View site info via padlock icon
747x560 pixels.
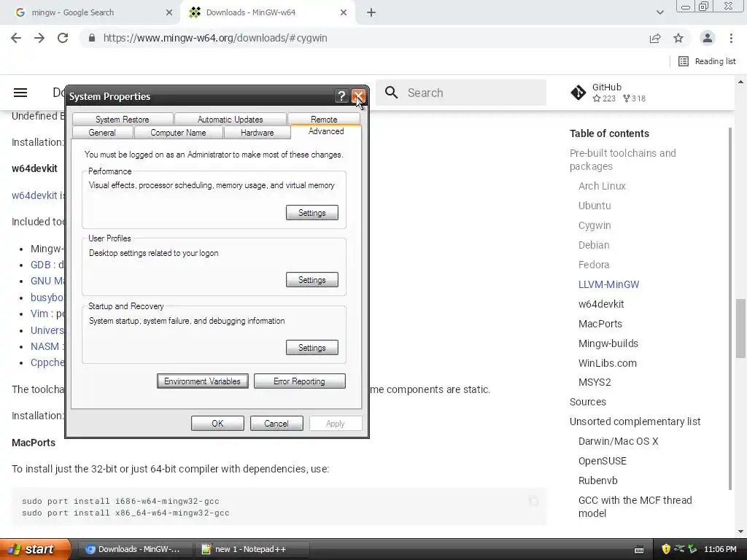(92, 38)
